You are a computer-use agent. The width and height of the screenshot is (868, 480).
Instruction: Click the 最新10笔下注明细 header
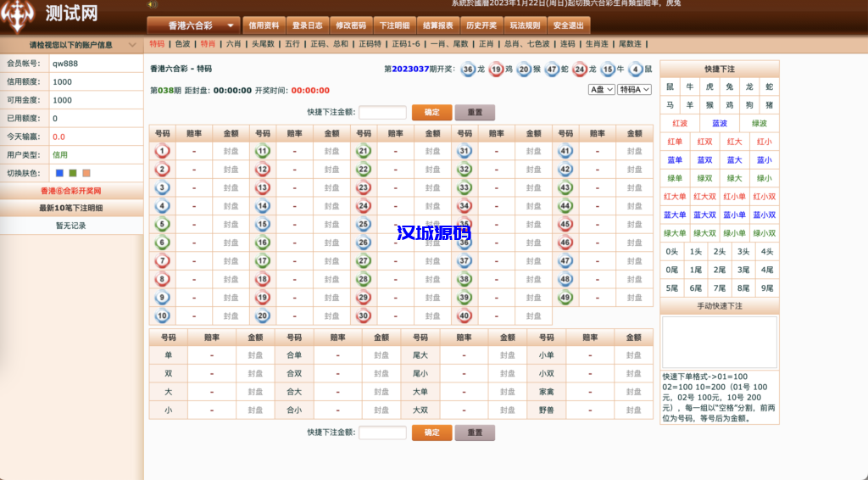pos(71,208)
